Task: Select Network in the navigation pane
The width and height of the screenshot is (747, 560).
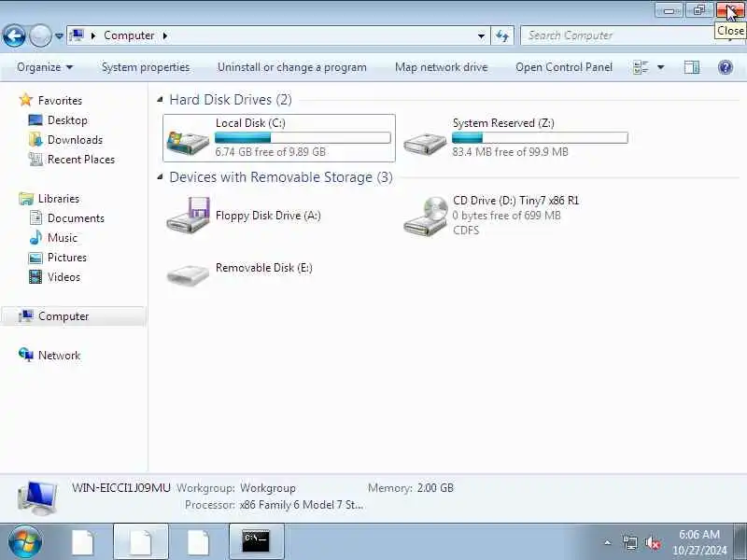Action: [59, 356]
